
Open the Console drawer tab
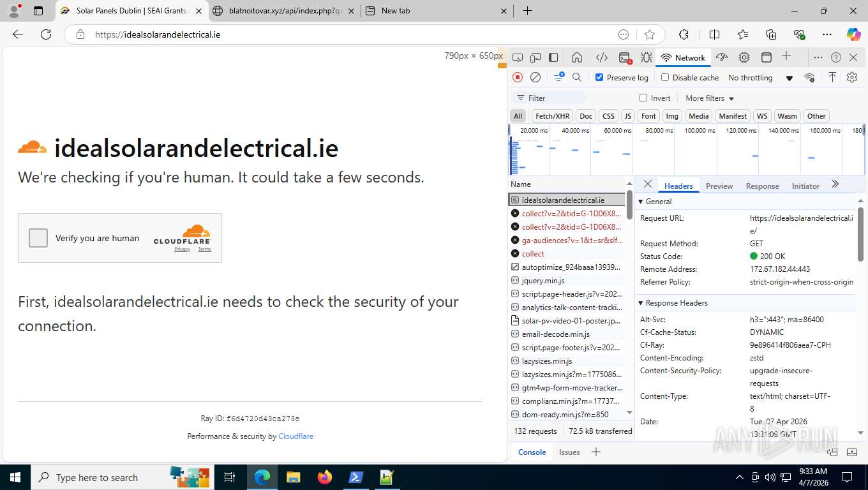pyautogui.click(x=532, y=452)
